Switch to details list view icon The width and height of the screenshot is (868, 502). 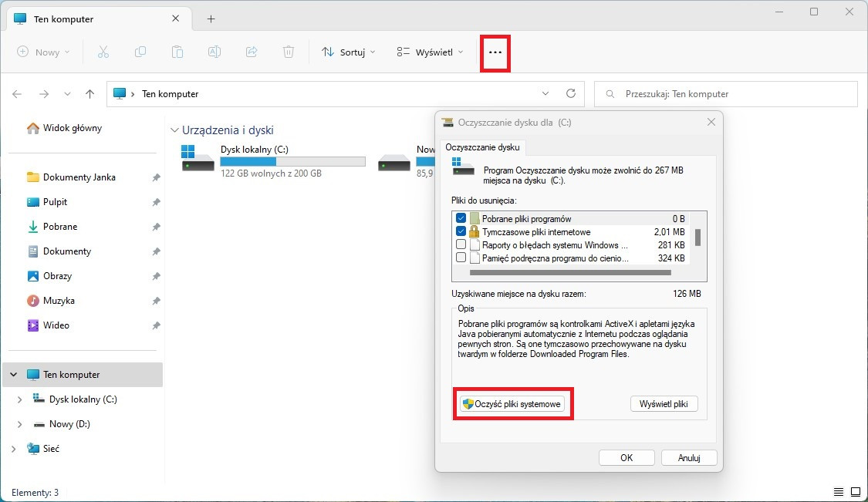pos(839,492)
